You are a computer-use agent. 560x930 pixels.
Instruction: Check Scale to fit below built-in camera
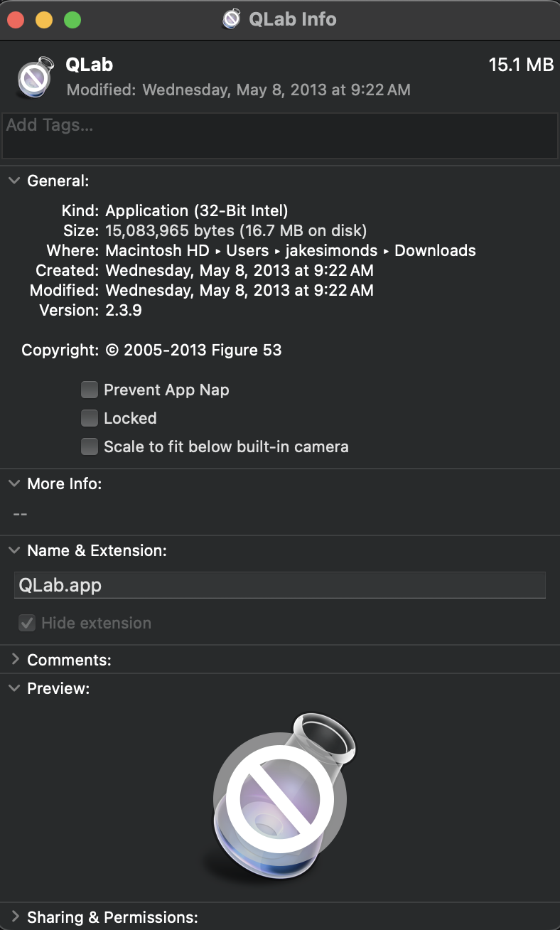pyautogui.click(x=90, y=447)
